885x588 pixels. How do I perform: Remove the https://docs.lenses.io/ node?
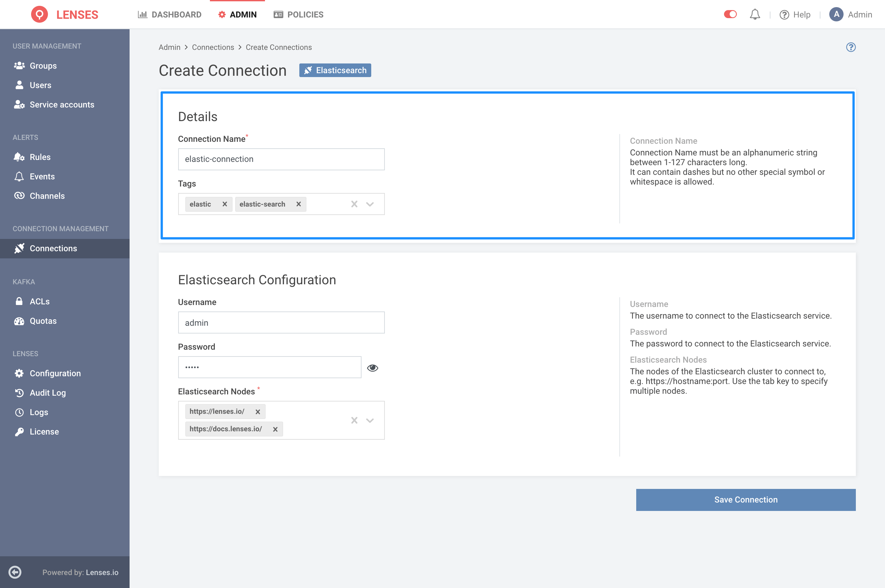click(275, 429)
